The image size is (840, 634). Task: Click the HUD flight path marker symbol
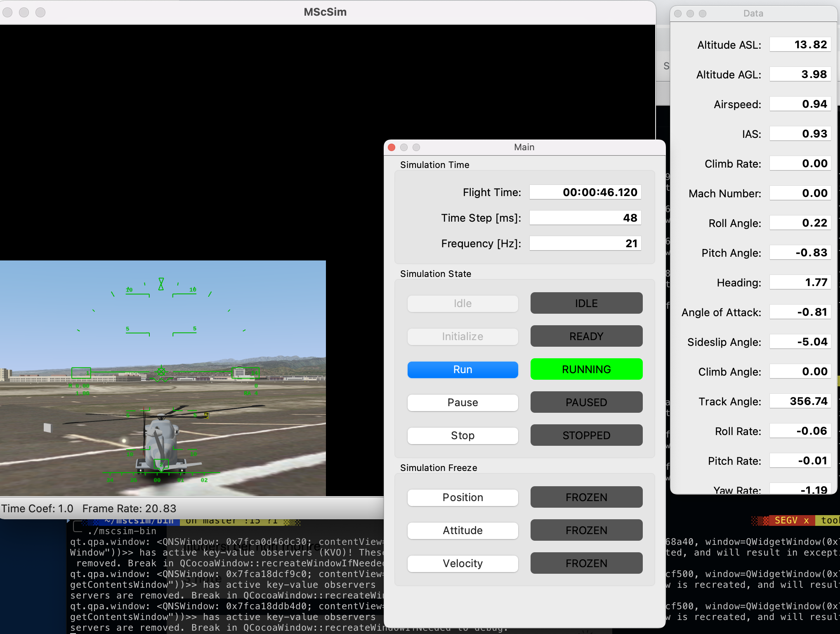161,372
